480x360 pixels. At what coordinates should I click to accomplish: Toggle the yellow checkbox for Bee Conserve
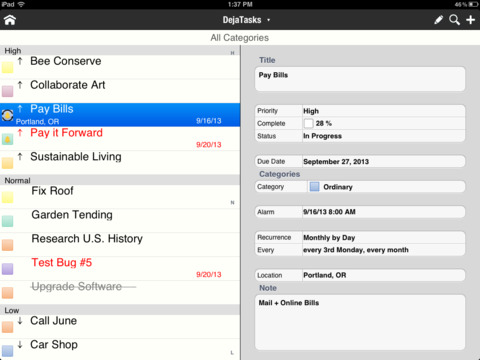click(x=7, y=67)
